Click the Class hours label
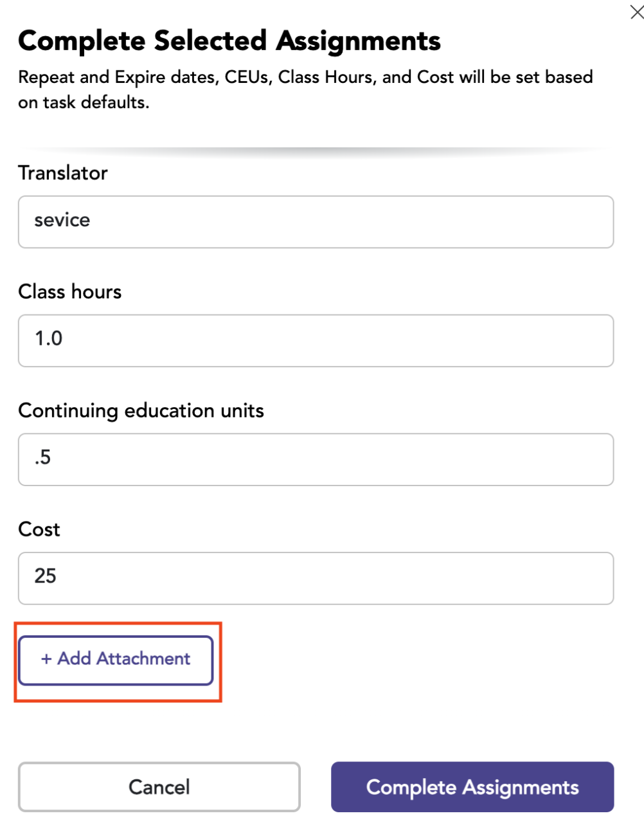The image size is (644, 818). coord(70,292)
